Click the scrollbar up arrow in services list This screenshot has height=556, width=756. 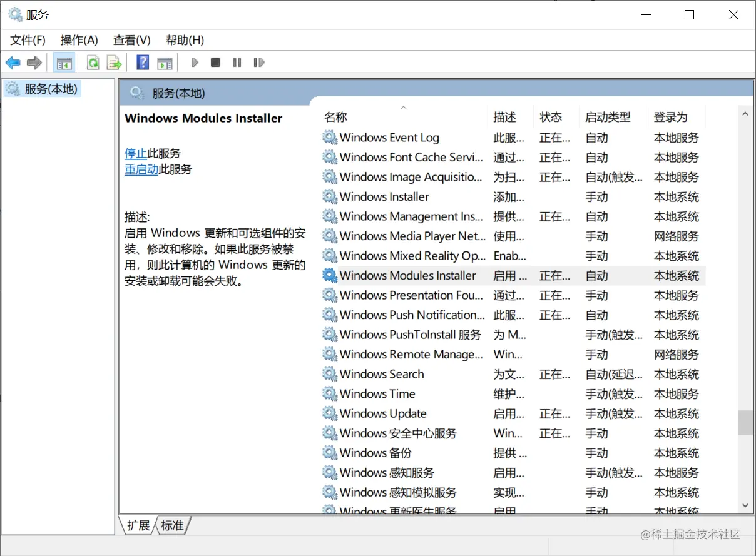[x=745, y=114]
